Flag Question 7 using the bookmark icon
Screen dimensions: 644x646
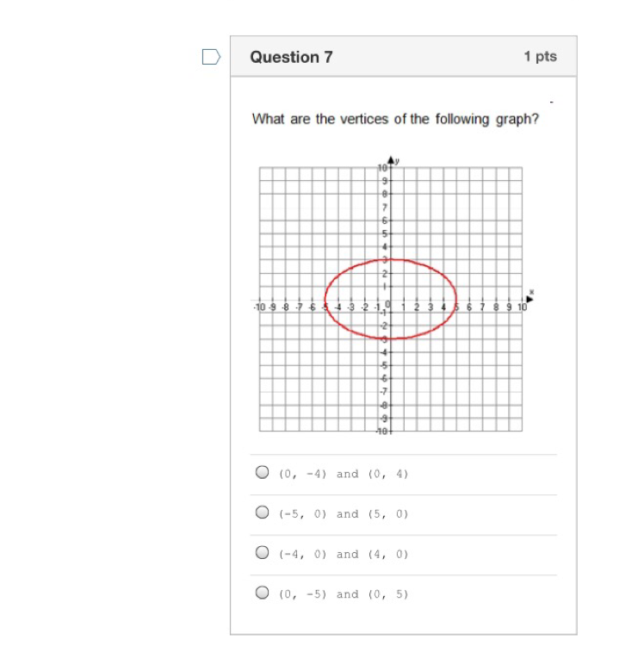[211, 57]
